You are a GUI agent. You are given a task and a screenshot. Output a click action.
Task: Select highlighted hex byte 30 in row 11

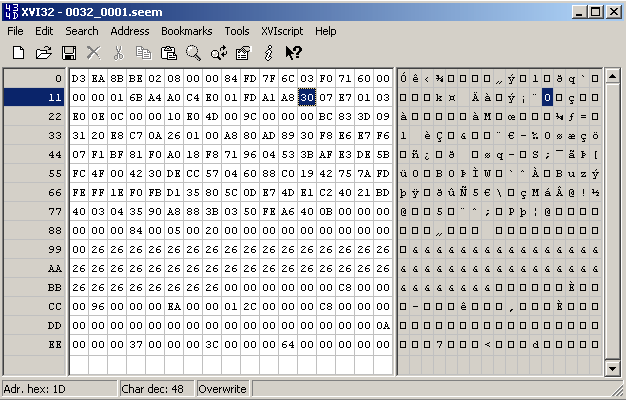pos(307,97)
